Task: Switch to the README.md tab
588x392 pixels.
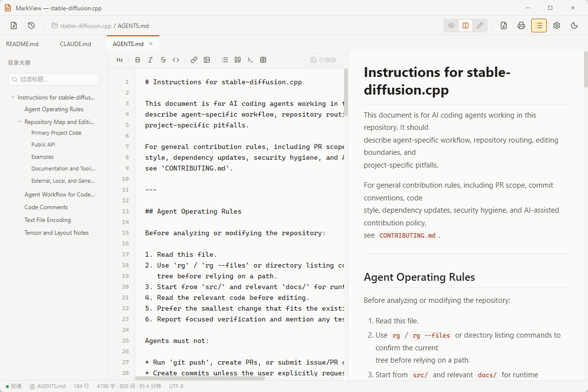Action: coord(22,44)
